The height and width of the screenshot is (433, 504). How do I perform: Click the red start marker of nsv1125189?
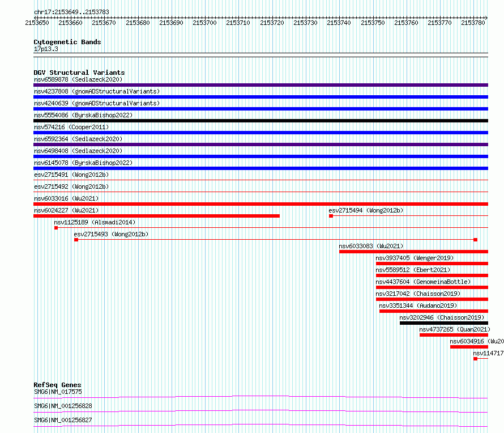click(x=56, y=228)
